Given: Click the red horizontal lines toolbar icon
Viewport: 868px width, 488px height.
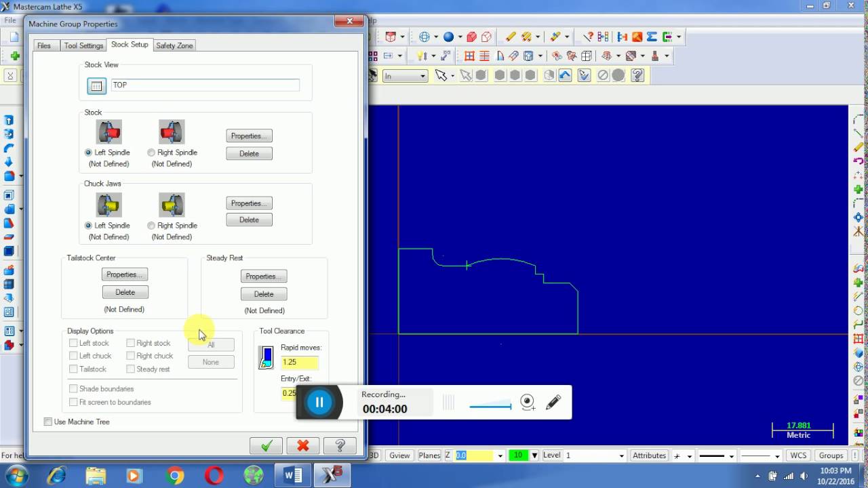Looking at the screenshot, I should 484,56.
